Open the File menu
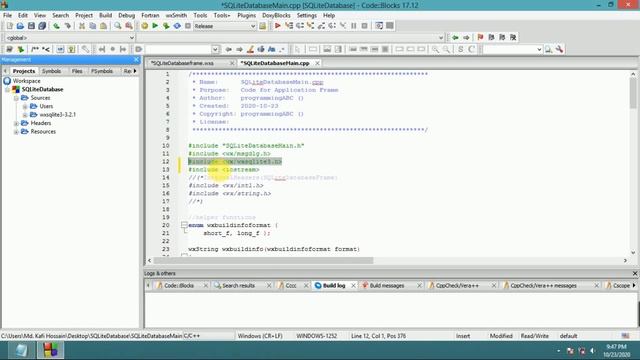The height and width of the screenshot is (360, 640). point(7,15)
